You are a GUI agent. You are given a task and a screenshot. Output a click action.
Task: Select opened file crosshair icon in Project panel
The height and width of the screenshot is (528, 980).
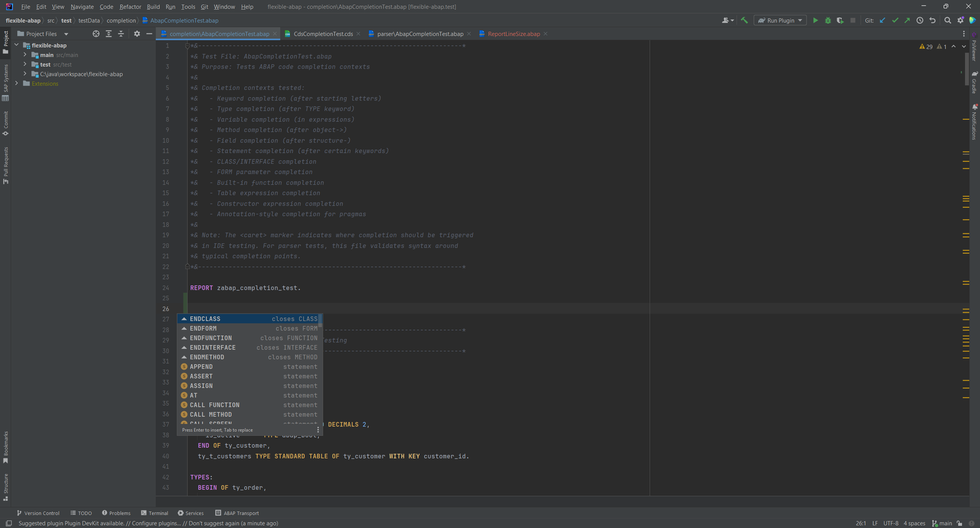(96, 34)
